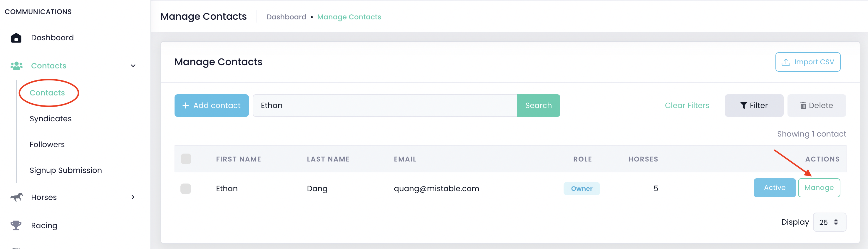Collapse the Contacts sidebar section chevron
Image resolution: width=868 pixels, height=249 pixels.
click(133, 66)
